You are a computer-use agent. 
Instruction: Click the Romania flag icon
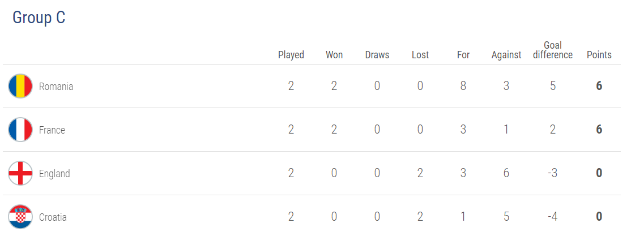click(20, 86)
